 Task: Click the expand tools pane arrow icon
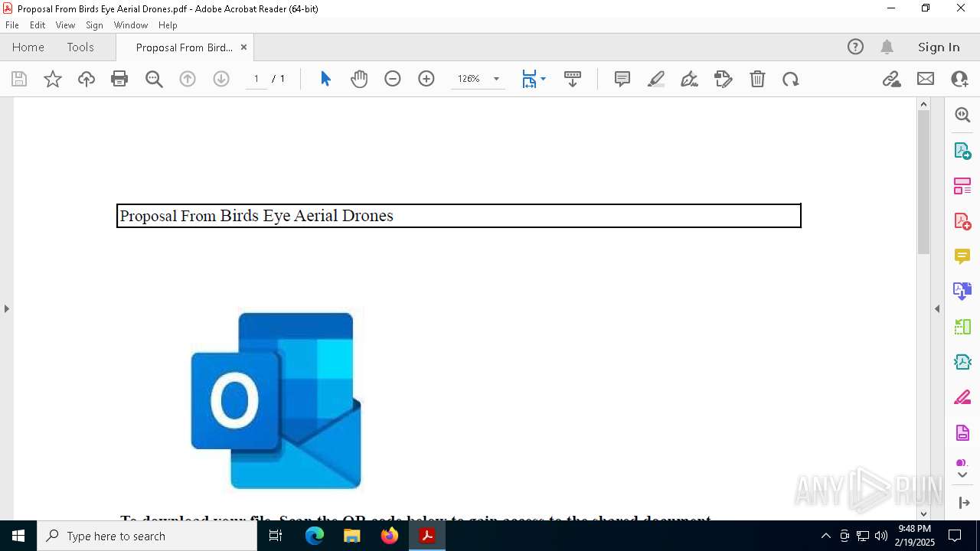pos(963,503)
